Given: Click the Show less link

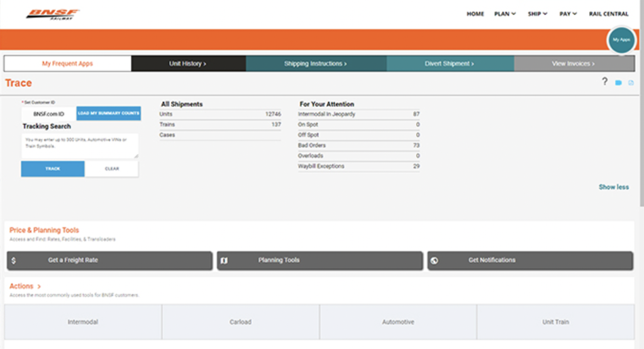Looking at the screenshot, I should pyautogui.click(x=613, y=187).
